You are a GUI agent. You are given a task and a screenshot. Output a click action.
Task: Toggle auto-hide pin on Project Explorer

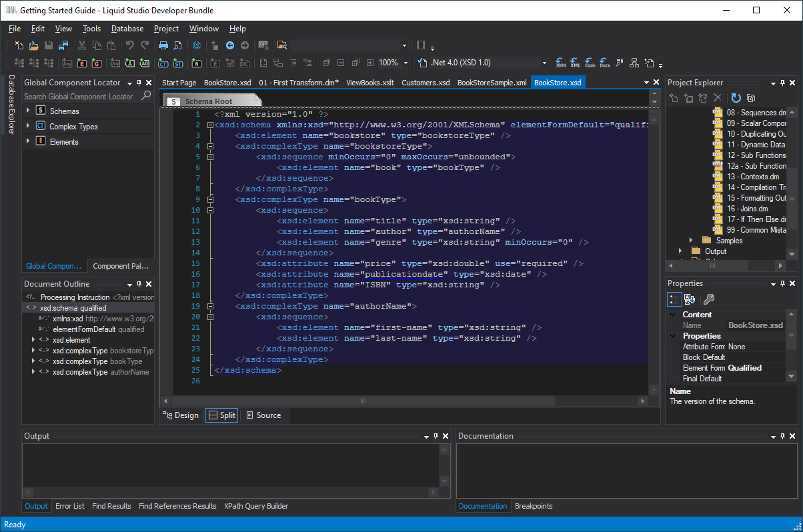[x=783, y=83]
